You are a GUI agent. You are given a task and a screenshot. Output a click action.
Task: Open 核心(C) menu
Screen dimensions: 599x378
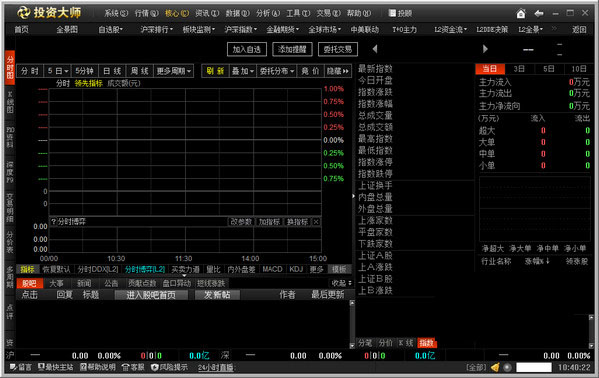177,13
